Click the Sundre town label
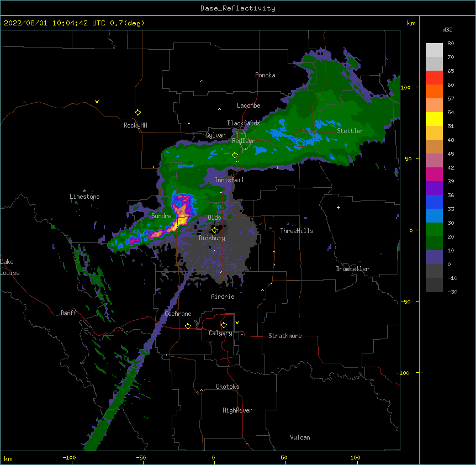The width and height of the screenshot is (476, 465). (x=161, y=216)
